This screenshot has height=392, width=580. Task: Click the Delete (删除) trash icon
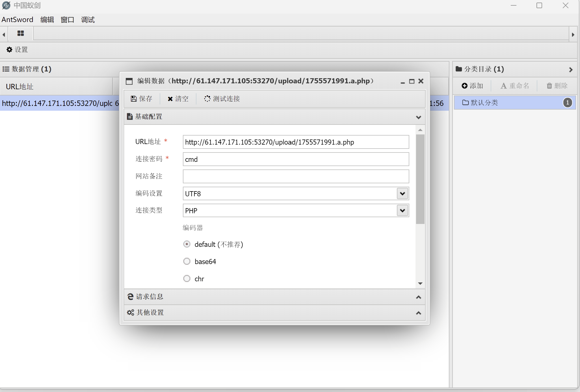pyautogui.click(x=549, y=86)
